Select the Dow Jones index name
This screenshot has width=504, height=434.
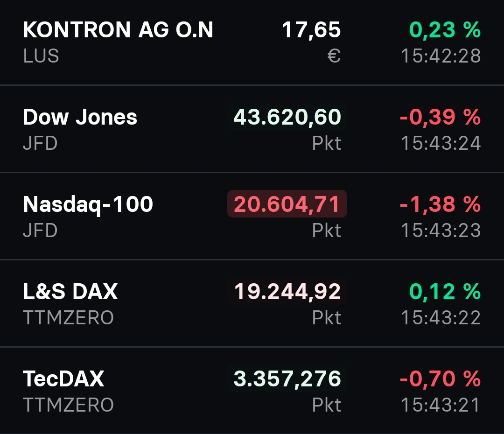80,117
